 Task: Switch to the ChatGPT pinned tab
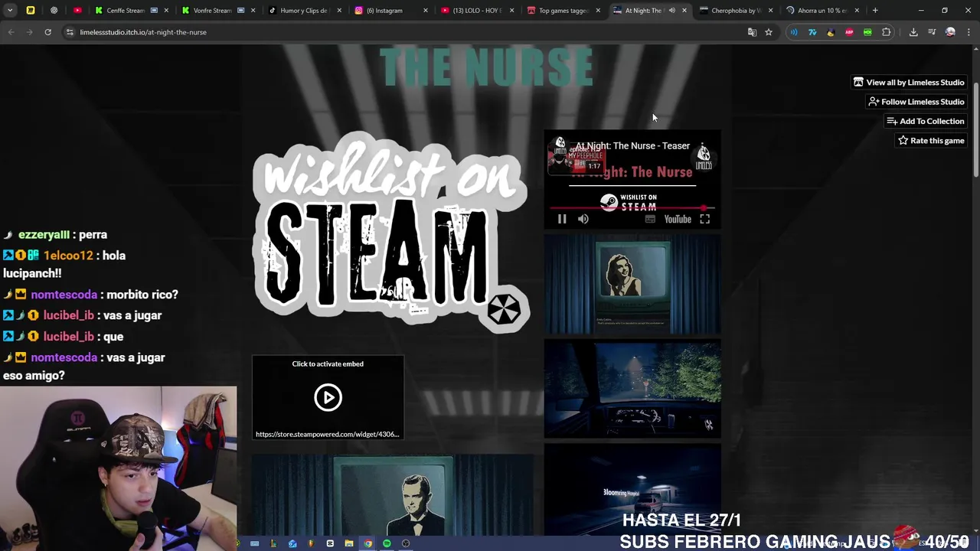pos(54,11)
